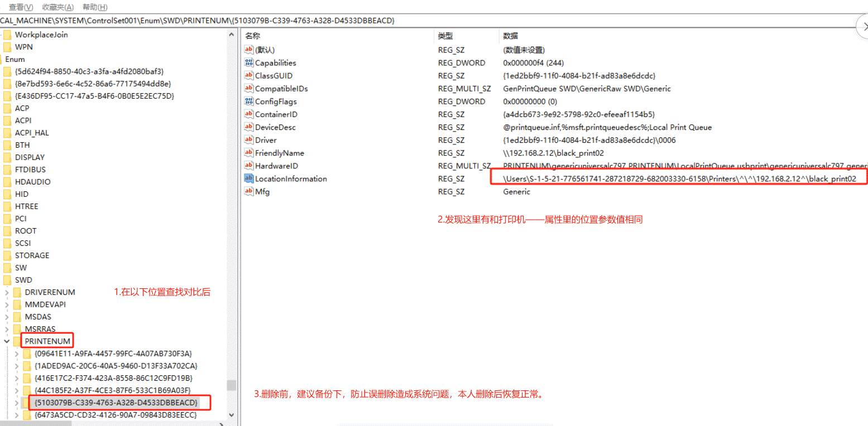This screenshot has height=426, width=868.
Task: Click the WorkplaceJoin folder icon
Action: pos(7,35)
